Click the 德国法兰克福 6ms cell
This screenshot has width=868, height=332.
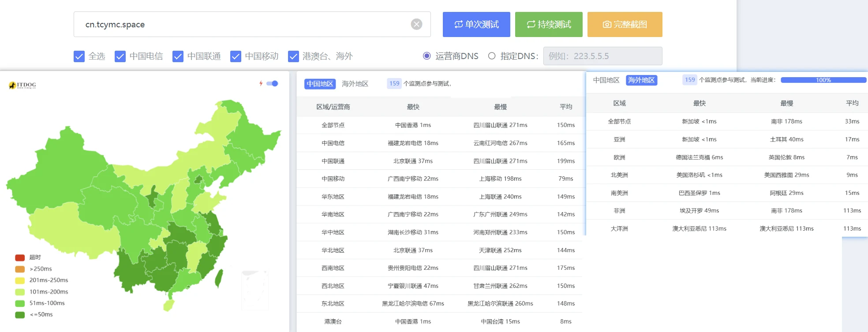(x=699, y=157)
